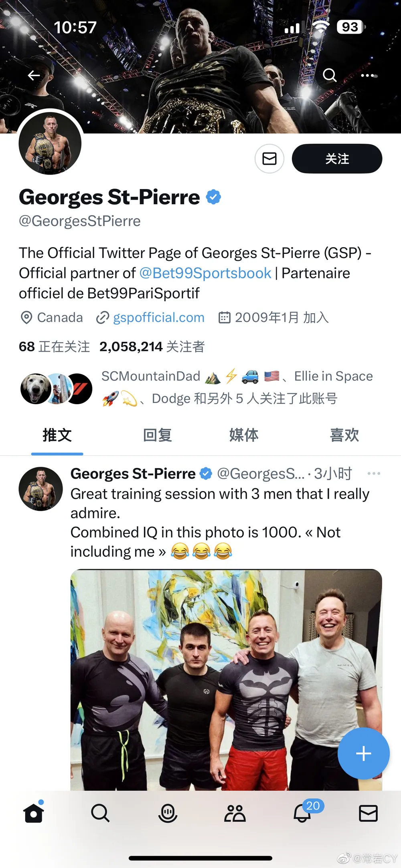This screenshot has width=401, height=868.
Task: Open the profile three-dot more menu
Action: 367,75
